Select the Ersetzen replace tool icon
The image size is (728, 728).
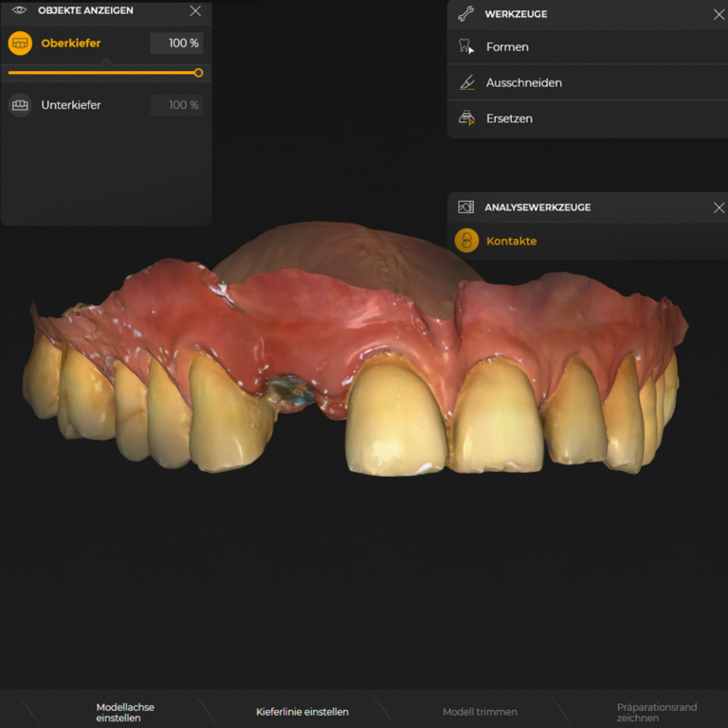[466, 118]
